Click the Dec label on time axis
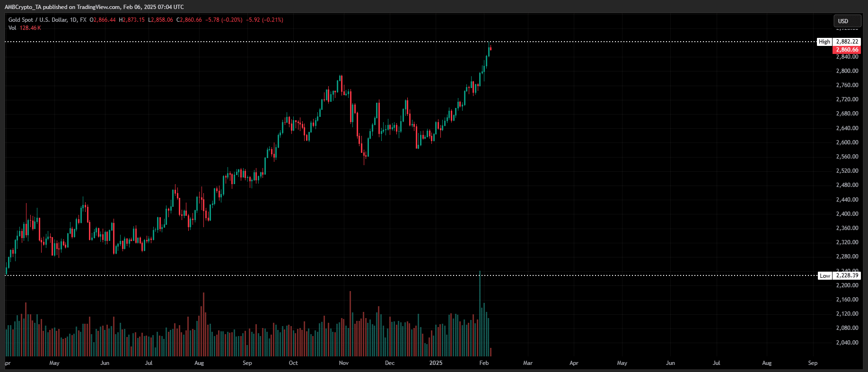 [390, 363]
